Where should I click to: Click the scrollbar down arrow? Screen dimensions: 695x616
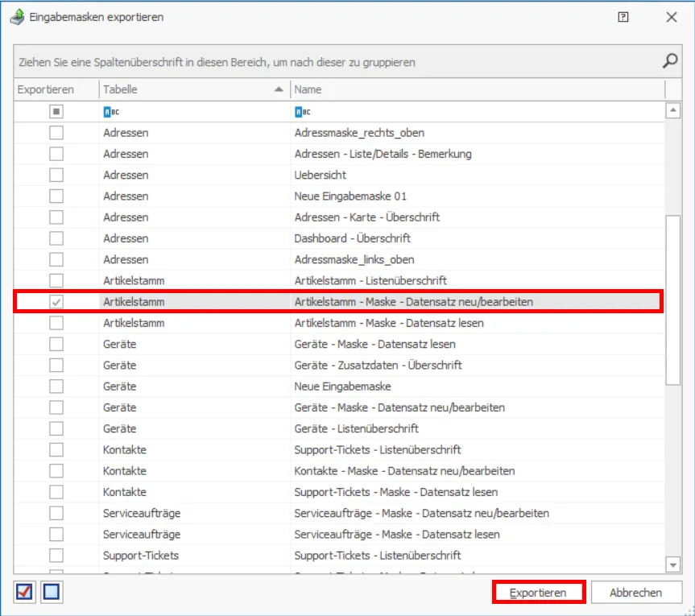click(672, 564)
